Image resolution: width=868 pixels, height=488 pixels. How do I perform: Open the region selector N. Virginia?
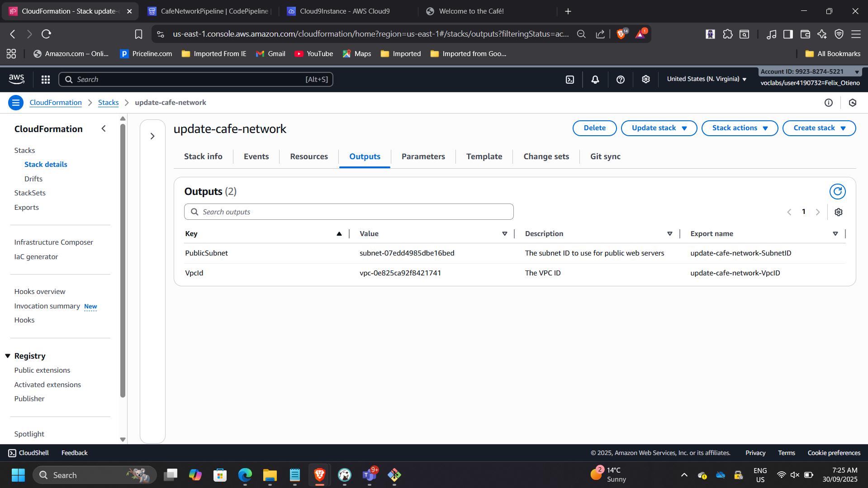(x=706, y=79)
